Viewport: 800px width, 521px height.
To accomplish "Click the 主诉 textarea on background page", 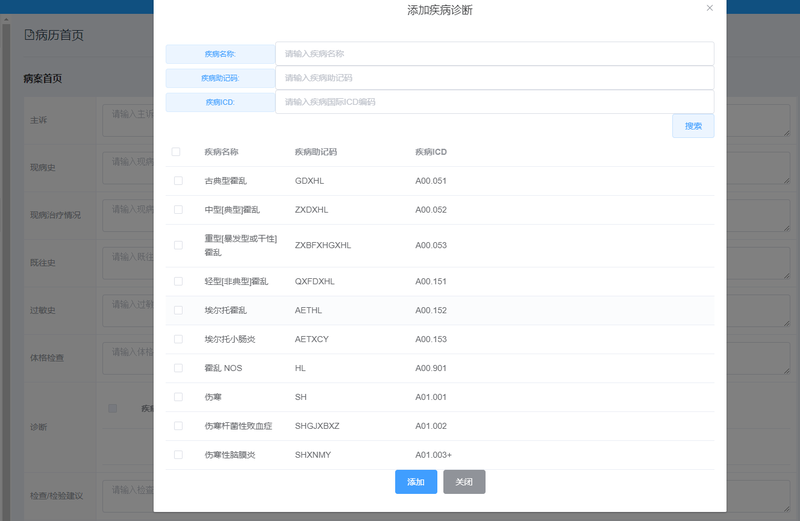I will coord(446,120).
